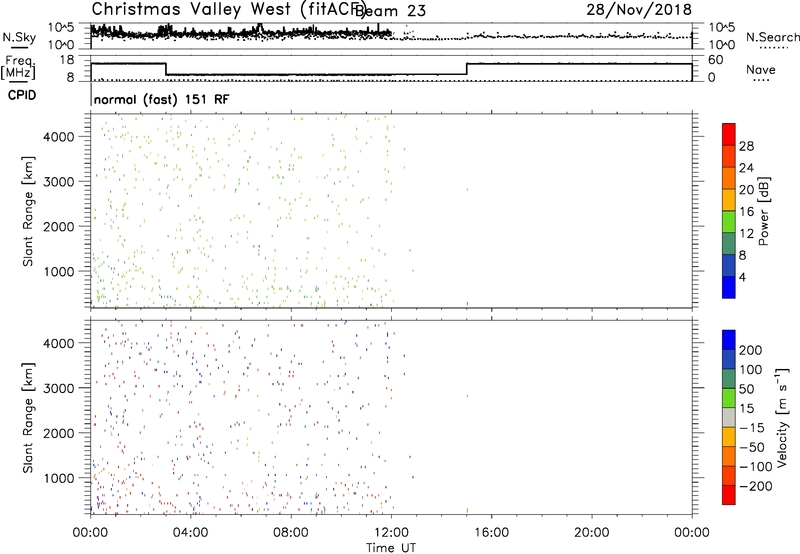Viewport: 800px width, 554px height.
Task: Click the 'N.Search' legend label
Action: (x=772, y=37)
